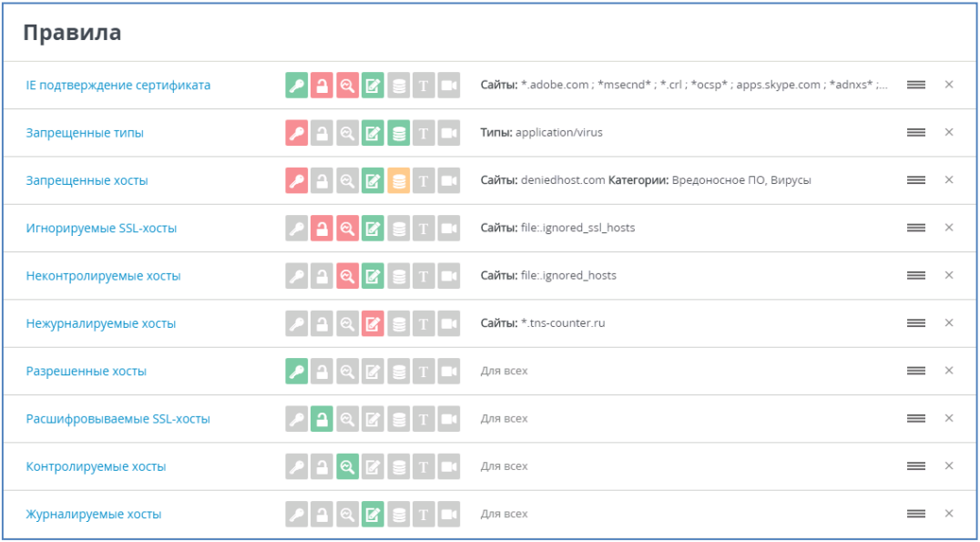
Task: Click the drag handle for Неконтролируемые хосты row
Action: click(x=916, y=275)
